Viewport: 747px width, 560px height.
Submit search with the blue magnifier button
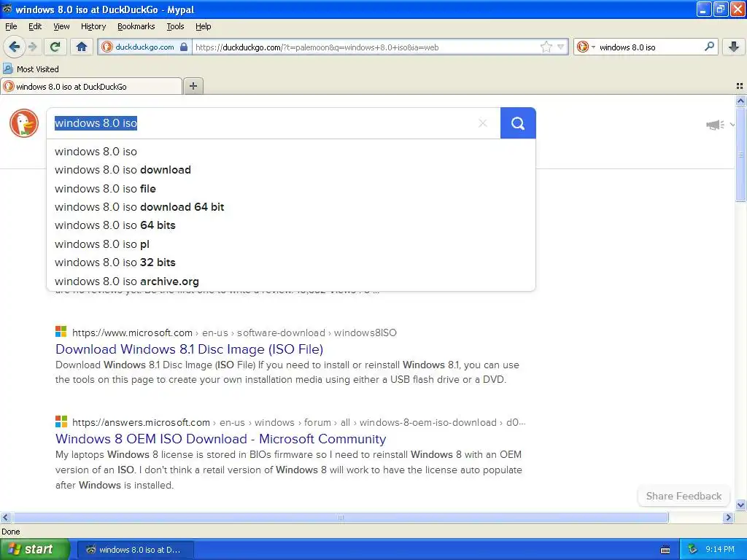(518, 123)
